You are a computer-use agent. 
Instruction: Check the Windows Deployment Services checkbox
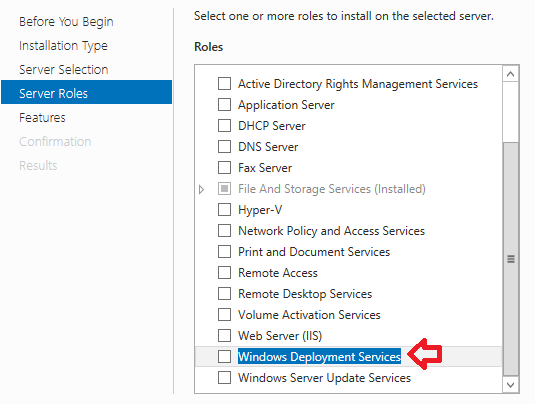224,357
